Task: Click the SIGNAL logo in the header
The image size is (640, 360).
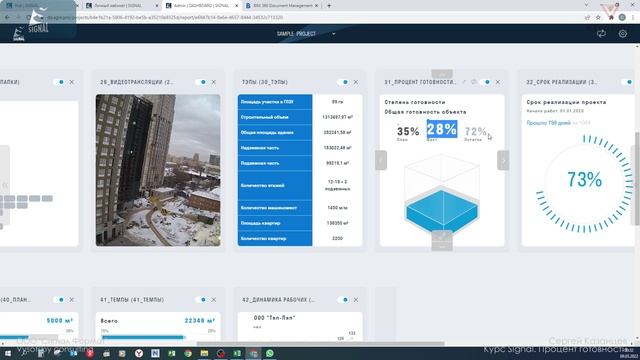Action: tap(19, 34)
